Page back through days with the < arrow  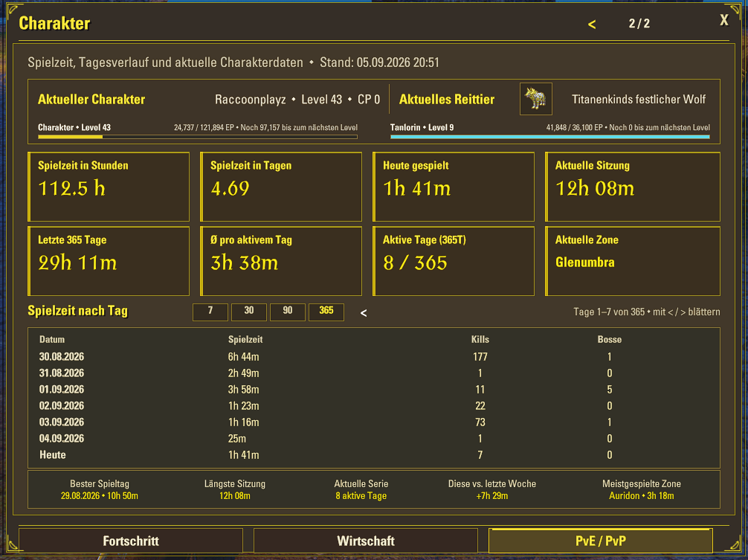pyautogui.click(x=364, y=313)
